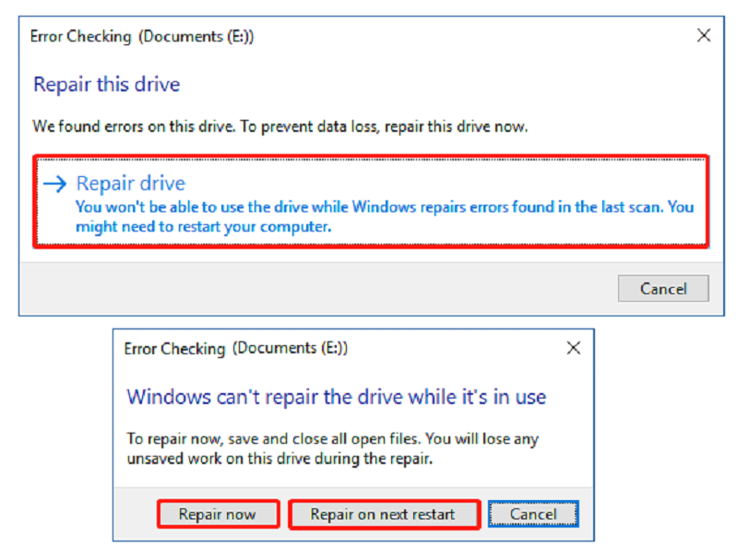This screenshot has height=560, width=738.
Task: Choose Repair on next restart
Action: click(382, 514)
